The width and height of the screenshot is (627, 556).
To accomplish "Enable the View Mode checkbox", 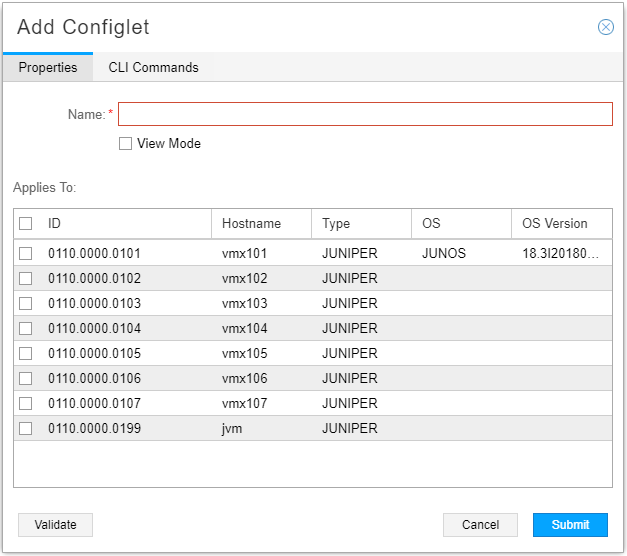I will click(x=125, y=144).
